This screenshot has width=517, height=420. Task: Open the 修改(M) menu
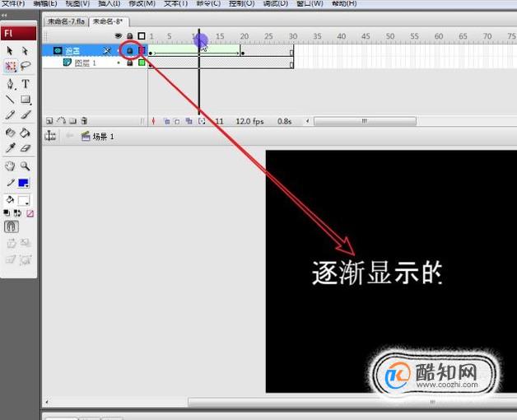point(142,3)
